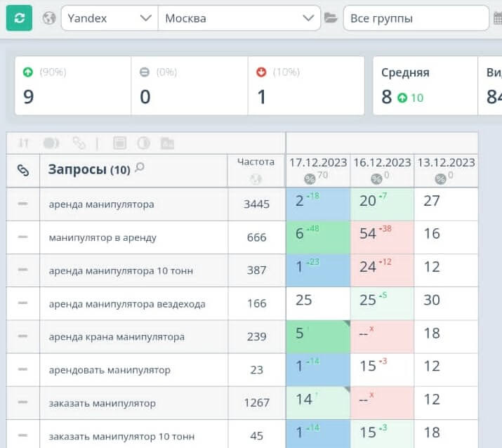Toggle the dash marker for заказать манипулятор
502x448 pixels.
coord(23,402)
